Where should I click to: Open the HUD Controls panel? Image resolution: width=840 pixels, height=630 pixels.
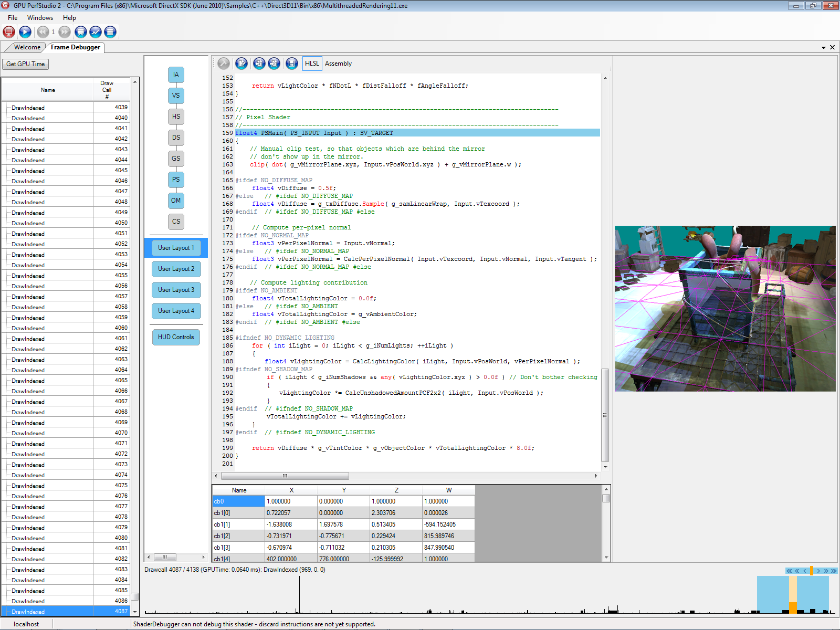176,337
